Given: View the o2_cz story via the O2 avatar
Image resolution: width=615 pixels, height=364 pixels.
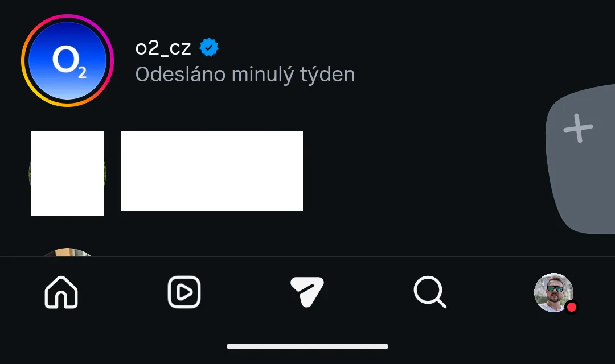Looking at the screenshot, I should (x=67, y=60).
